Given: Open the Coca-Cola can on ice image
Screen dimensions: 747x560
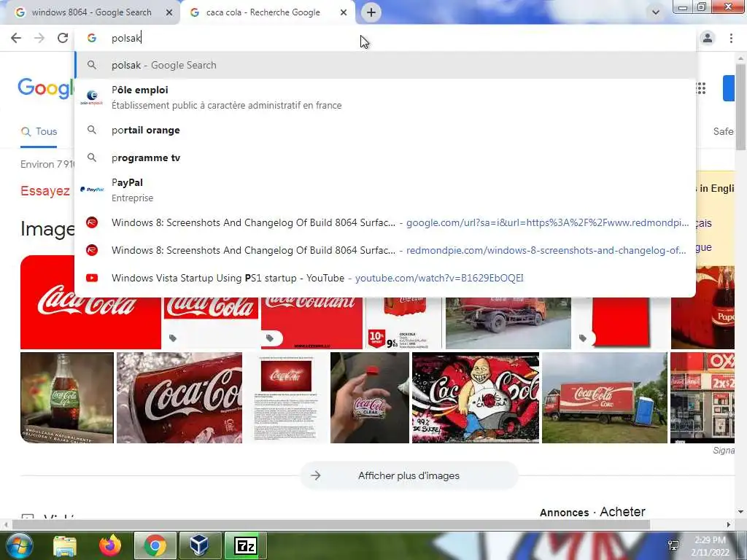Looking at the screenshot, I should click(x=179, y=397).
